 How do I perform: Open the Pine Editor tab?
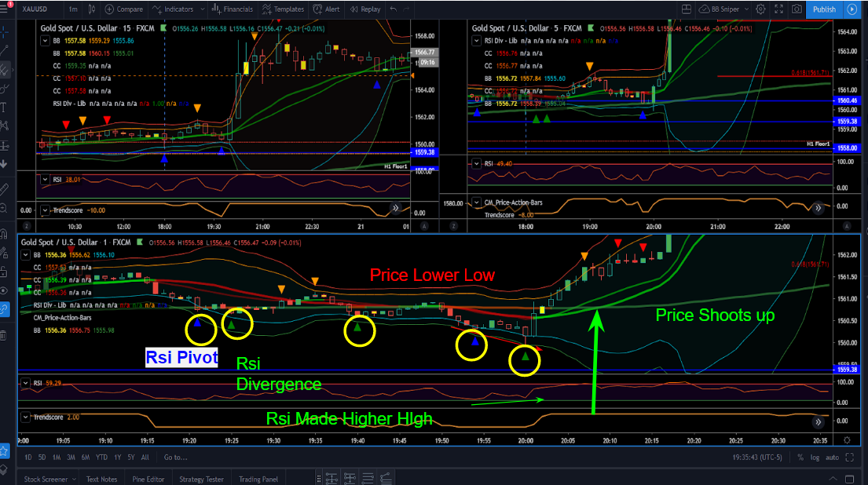tap(148, 479)
